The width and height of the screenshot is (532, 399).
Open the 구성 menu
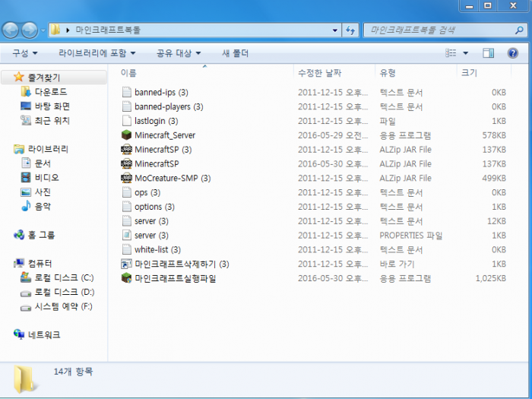25,53
